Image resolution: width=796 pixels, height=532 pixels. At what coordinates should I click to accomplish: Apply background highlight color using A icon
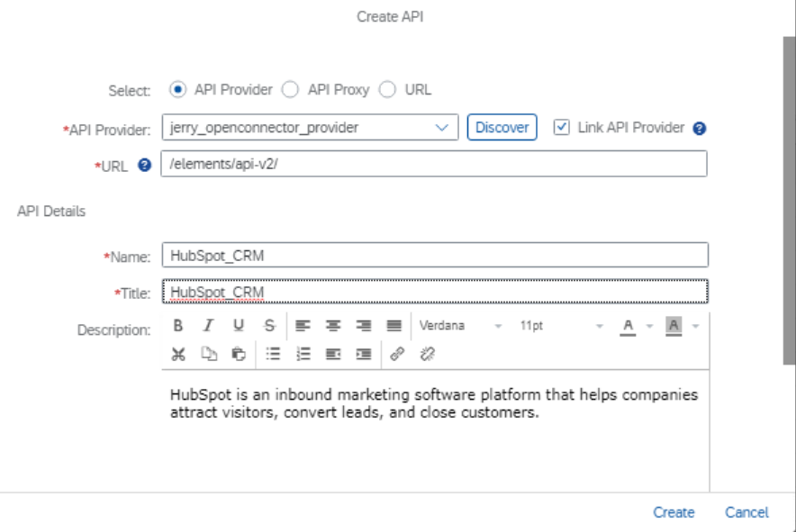coord(674,326)
